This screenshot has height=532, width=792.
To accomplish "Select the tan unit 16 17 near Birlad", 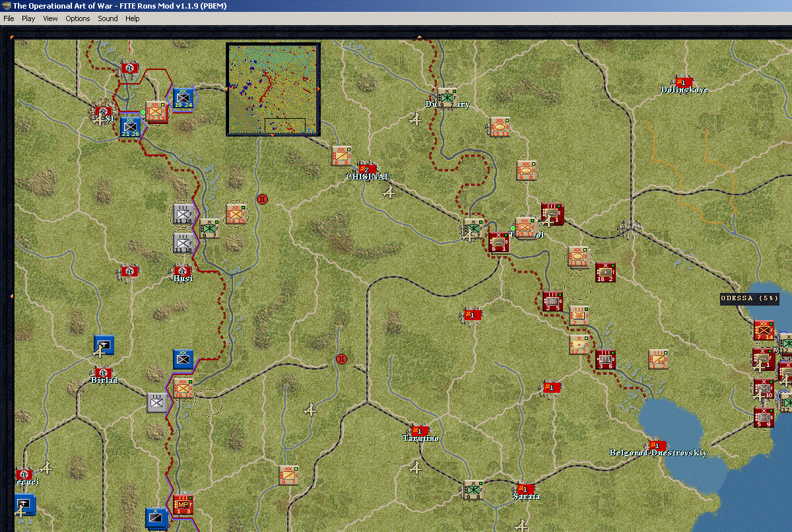I will point(183,387).
